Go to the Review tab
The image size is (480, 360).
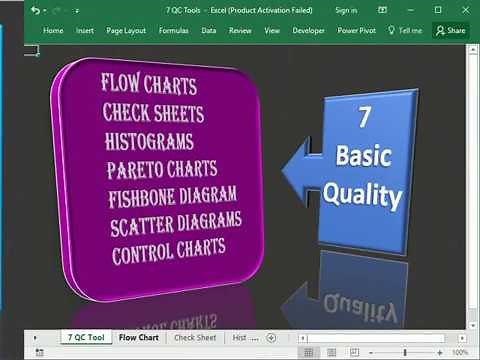[240, 31]
